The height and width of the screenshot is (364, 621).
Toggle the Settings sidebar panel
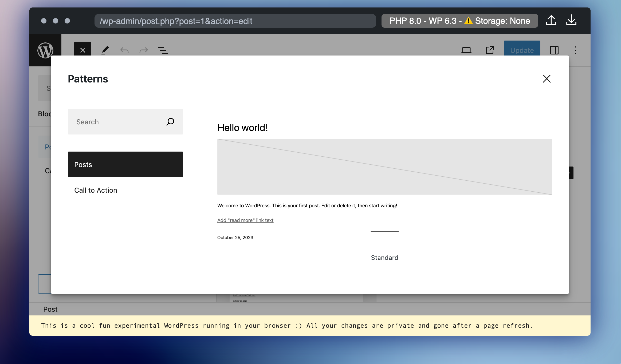click(554, 50)
